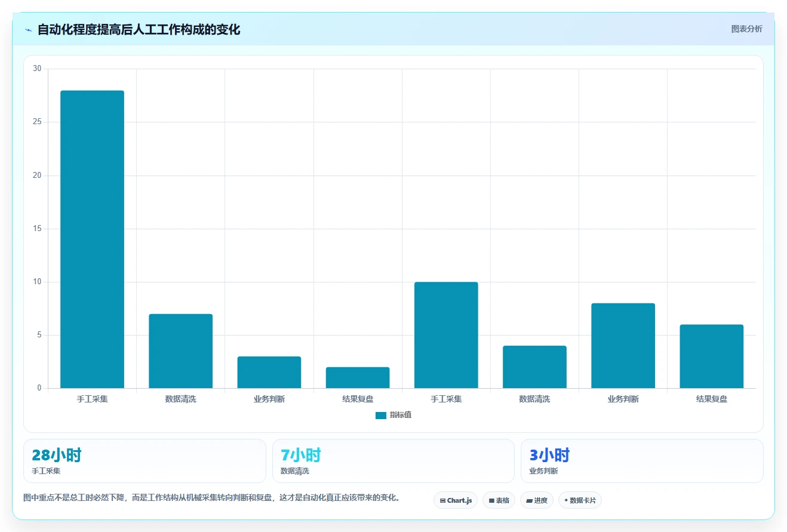Click the 图表分析 label in the header
Screen dimensions: 787x532
coord(746,29)
